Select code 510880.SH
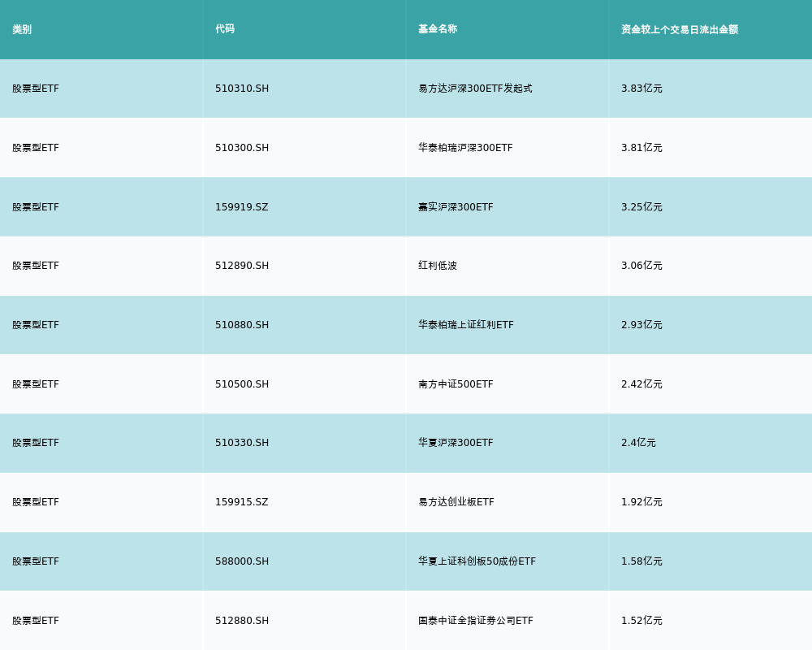This screenshot has height=650, width=812. [242, 325]
